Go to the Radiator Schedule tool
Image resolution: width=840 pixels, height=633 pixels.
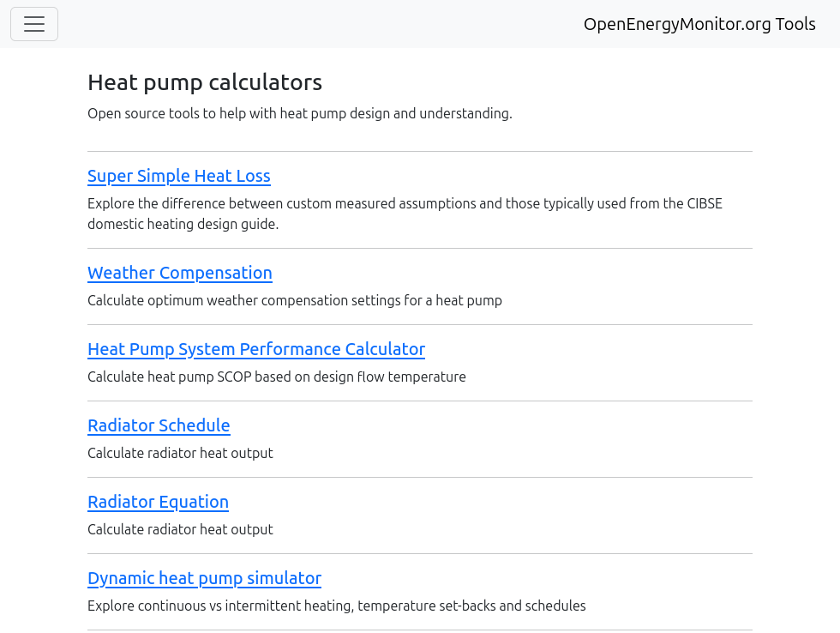click(159, 425)
